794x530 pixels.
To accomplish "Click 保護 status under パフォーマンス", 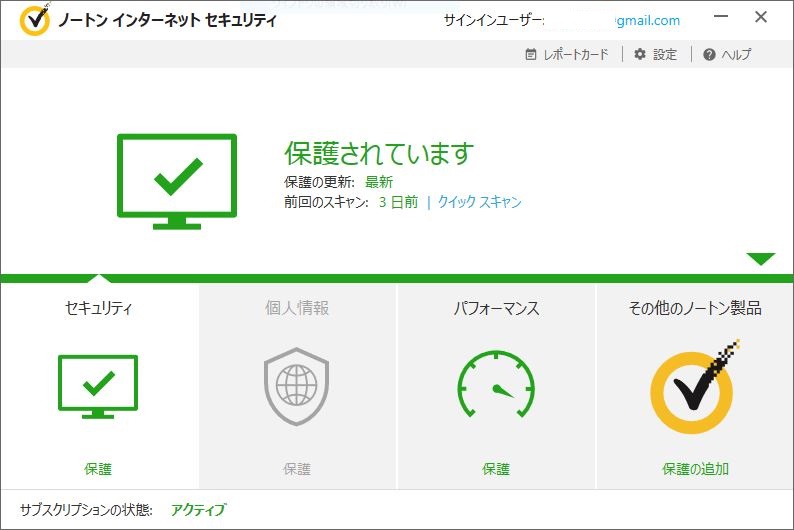I will [496, 469].
